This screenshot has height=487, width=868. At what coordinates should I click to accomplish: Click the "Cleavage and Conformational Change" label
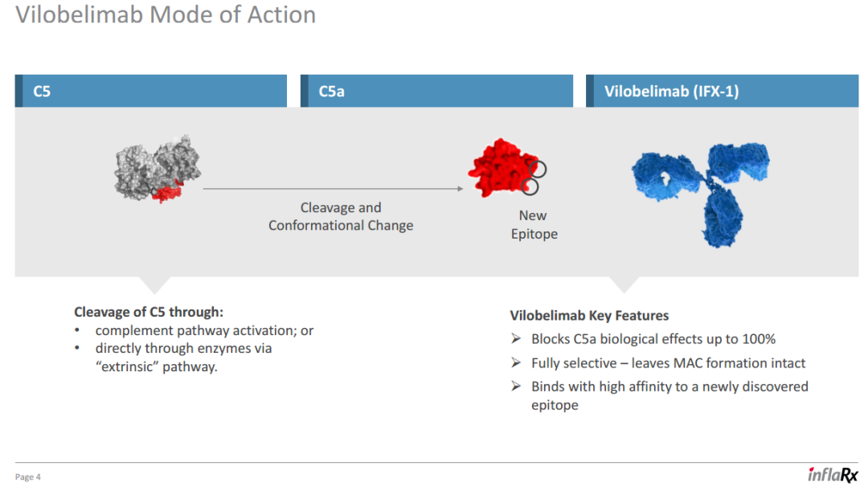coord(341,216)
